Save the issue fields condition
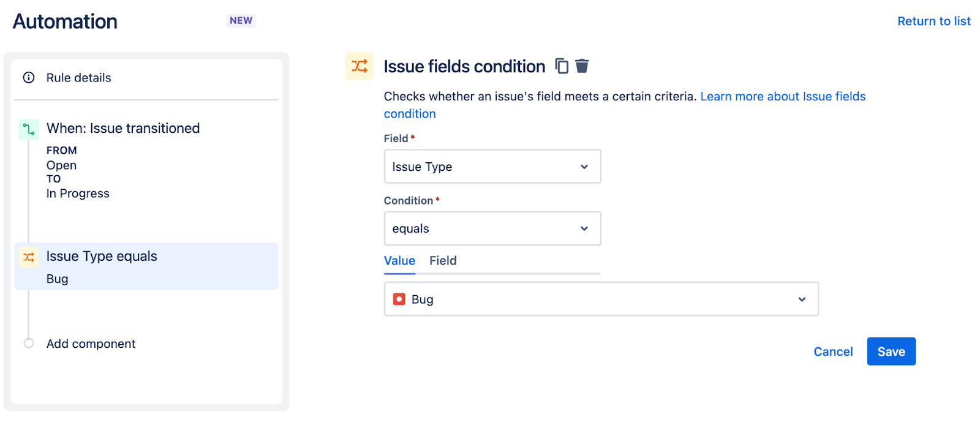This screenshot has width=980, height=425. (x=891, y=351)
